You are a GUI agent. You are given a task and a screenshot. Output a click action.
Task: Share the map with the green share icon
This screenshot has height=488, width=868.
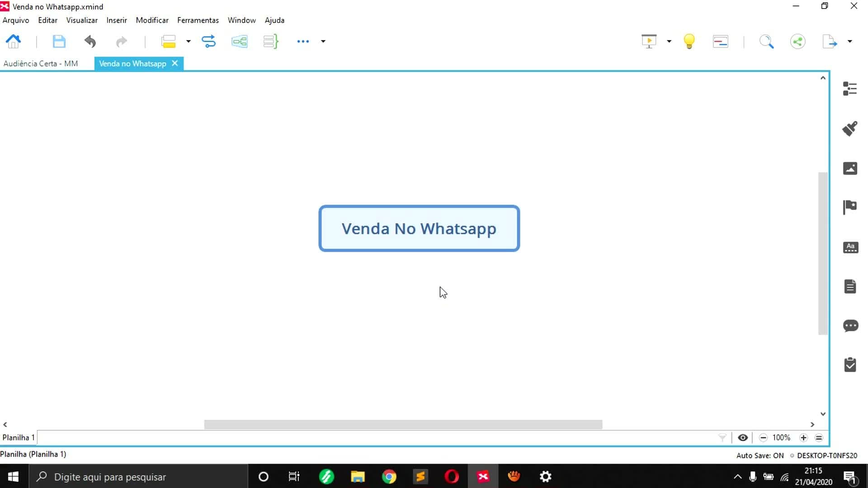[x=798, y=42]
